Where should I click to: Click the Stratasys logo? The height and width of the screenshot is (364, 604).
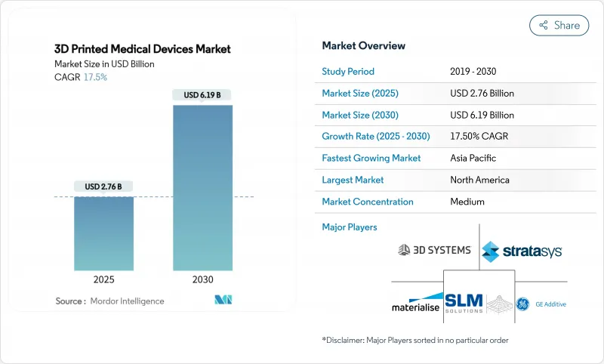(522, 251)
